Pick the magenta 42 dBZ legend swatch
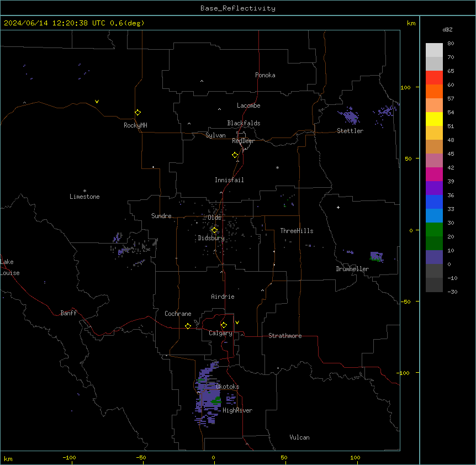This screenshot has width=476, height=465. [x=434, y=174]
